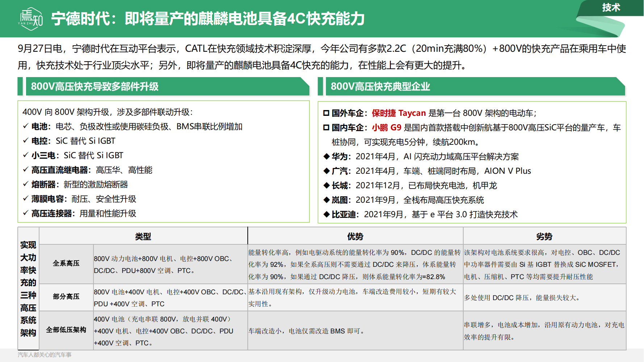Click the 电池 bullet about 电芯 and BMS
This screenshot has height=362, width=644.
click(x=133, y=127)
